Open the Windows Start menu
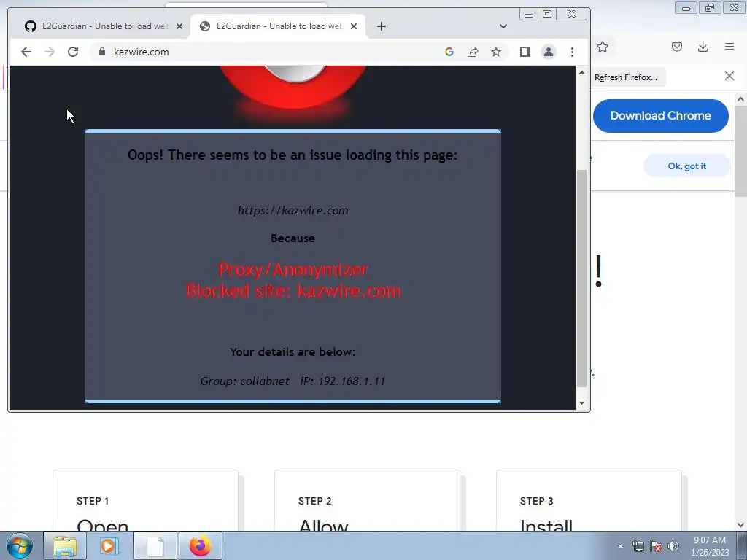This screenshot has width=747, height=560. coord(20,545)
